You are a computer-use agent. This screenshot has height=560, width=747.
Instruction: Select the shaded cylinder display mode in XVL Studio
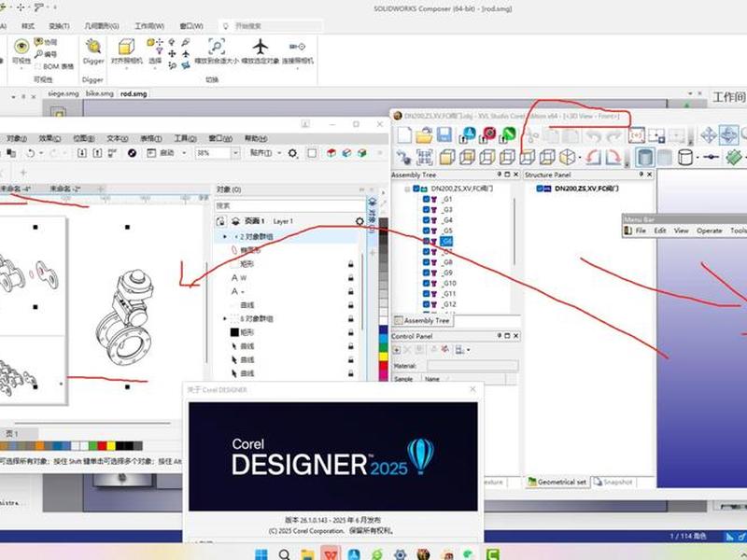tap(644, 157)
